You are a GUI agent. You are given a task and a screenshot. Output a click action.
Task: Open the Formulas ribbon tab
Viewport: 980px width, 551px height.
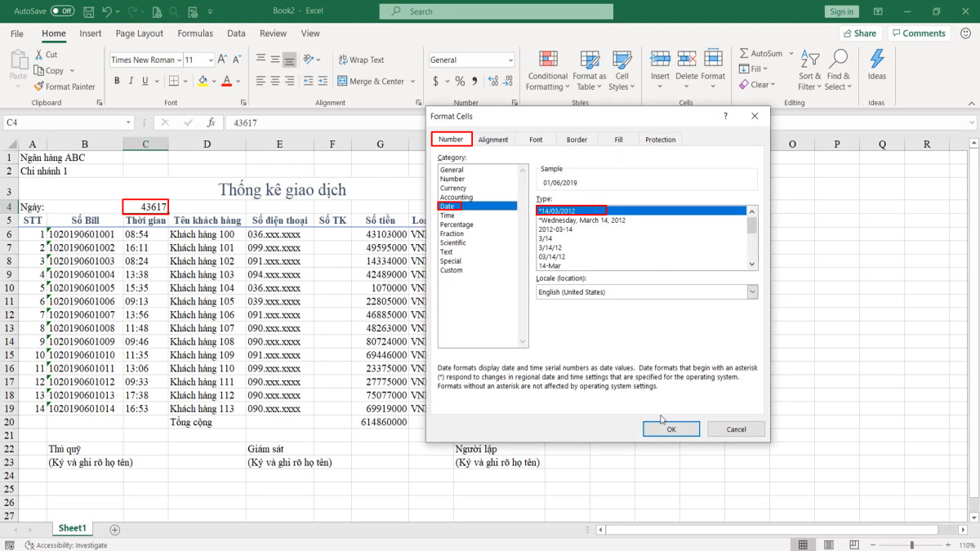[x=195, y=33]
